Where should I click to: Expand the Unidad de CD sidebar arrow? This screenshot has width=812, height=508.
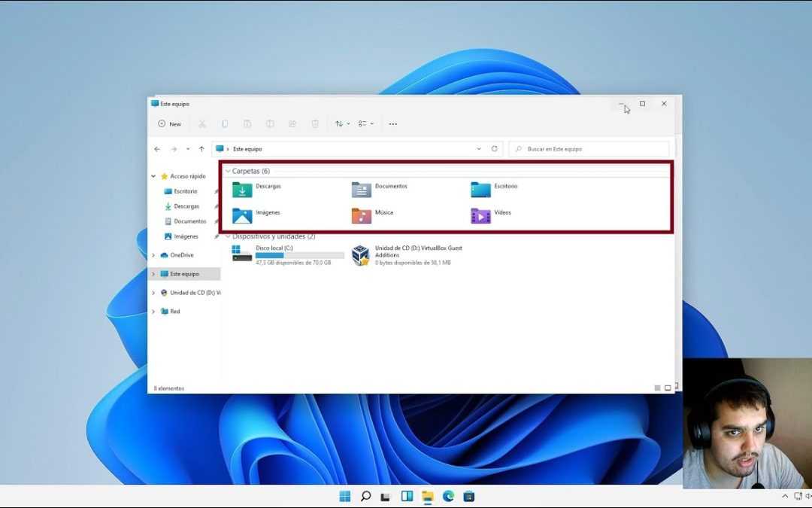153,293
